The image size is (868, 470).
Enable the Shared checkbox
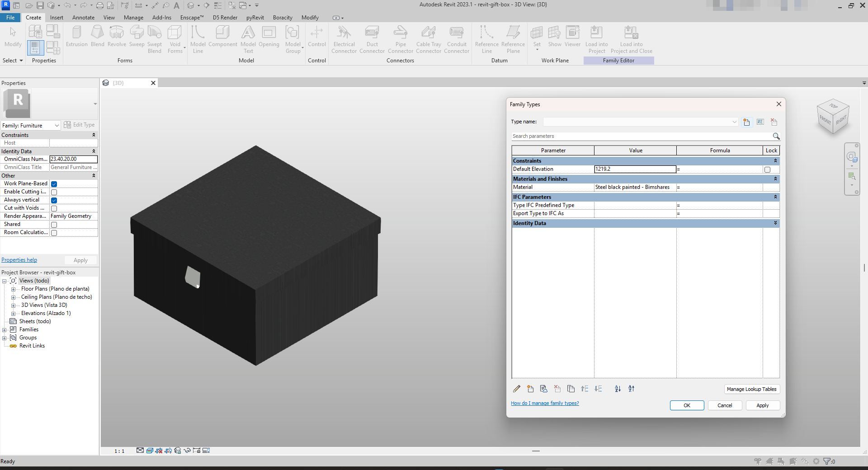point(54,225)
